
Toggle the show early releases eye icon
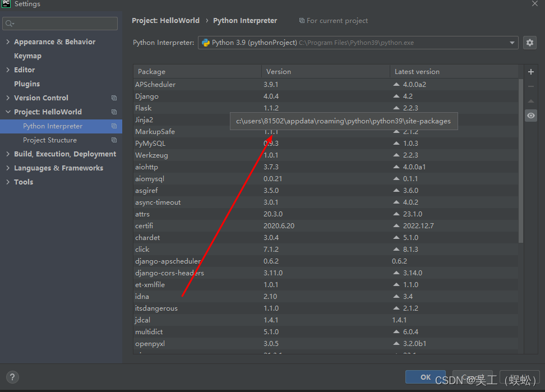click(531, 116)
